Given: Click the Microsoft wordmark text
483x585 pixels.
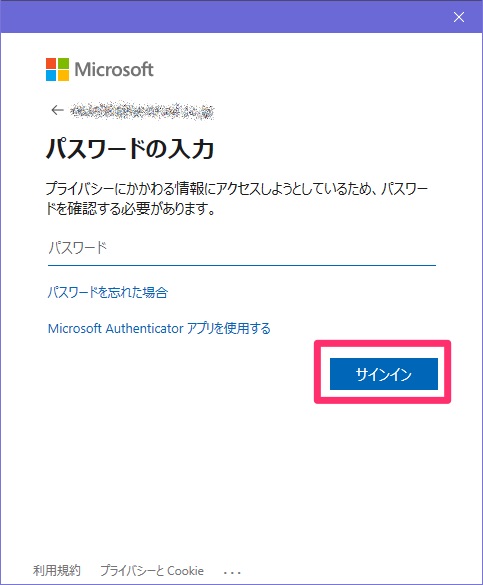Looking at the screenshot, I should click(114, 69).
